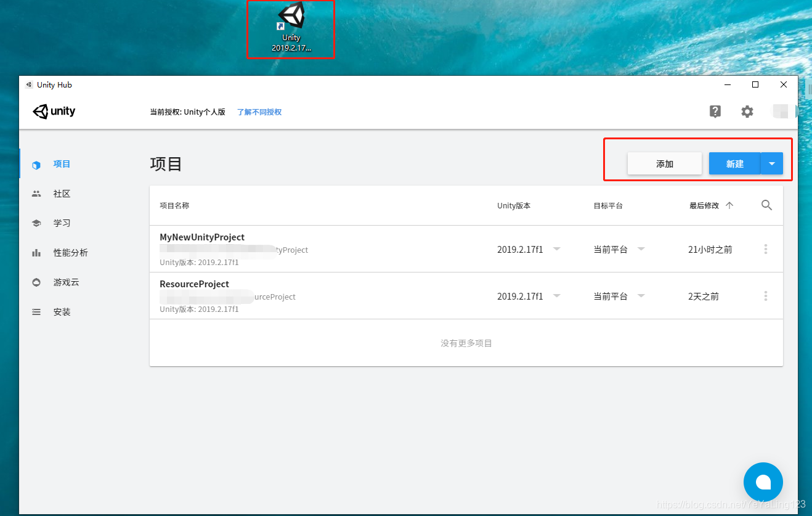This screenshot has width=812, height=516.
Task: Minimize the Unity Hub window
Action: point(728,84)
